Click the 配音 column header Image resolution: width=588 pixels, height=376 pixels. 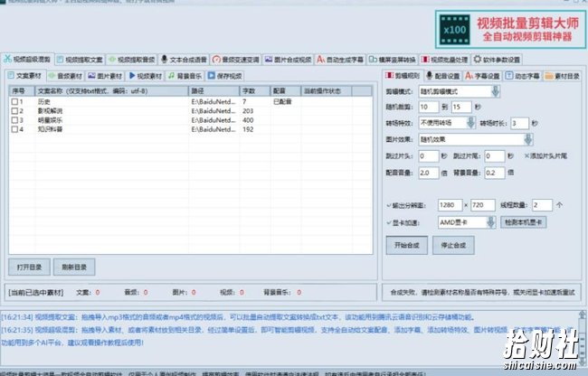tap(285, 91)
